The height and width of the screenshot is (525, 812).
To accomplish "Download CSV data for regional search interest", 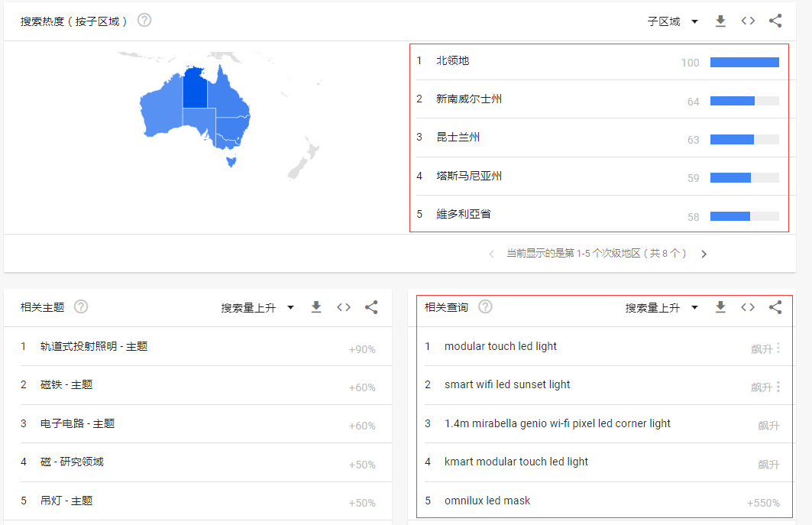I will pos(720,21).
